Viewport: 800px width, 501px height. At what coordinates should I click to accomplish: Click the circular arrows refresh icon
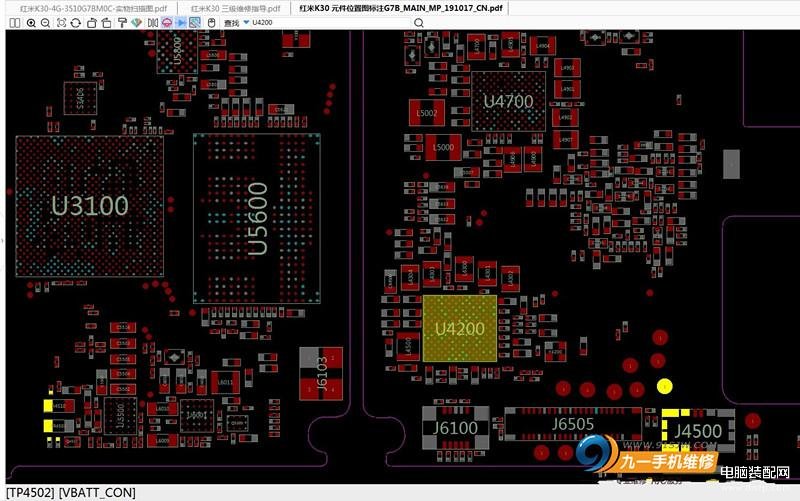pyautogui.click(x=75, y=22)
